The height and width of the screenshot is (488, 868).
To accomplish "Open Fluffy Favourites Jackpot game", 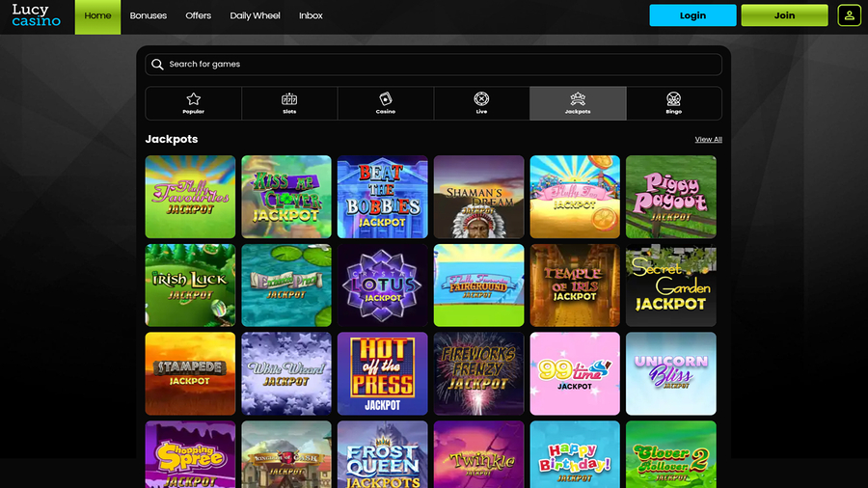I will coord(190,197).
